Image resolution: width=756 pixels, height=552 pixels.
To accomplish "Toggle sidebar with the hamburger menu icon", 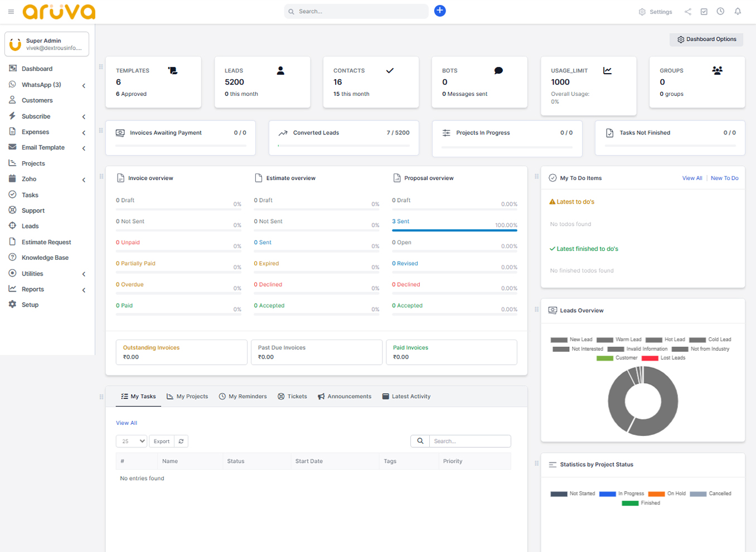I will click(x=11, y=12).
